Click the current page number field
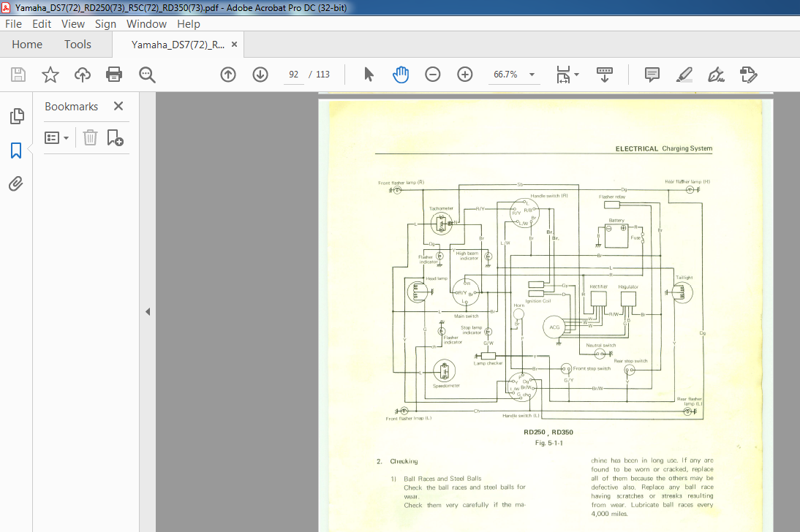Viewport: 800px width, 532px height. click(293, 75)
